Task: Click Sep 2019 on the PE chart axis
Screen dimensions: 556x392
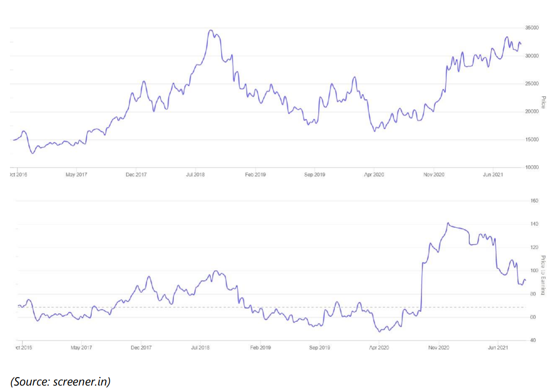Action: coord(319,348)
